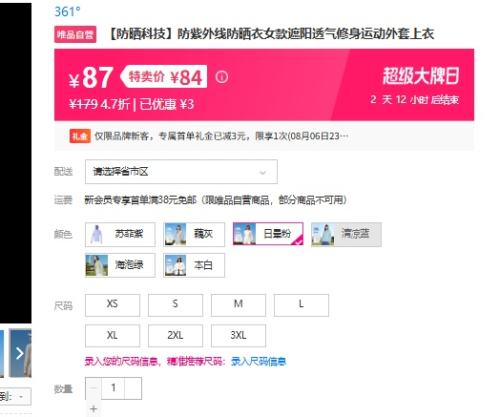
Task: Click the quantity input field
Action: click(113, 388)
